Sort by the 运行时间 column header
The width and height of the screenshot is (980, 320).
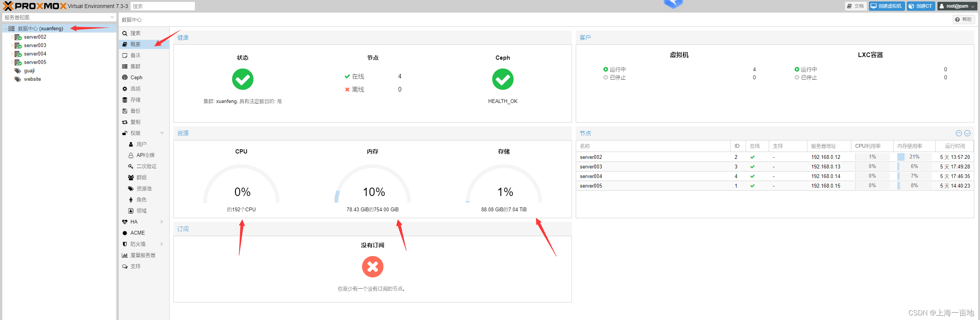[954, 146]
